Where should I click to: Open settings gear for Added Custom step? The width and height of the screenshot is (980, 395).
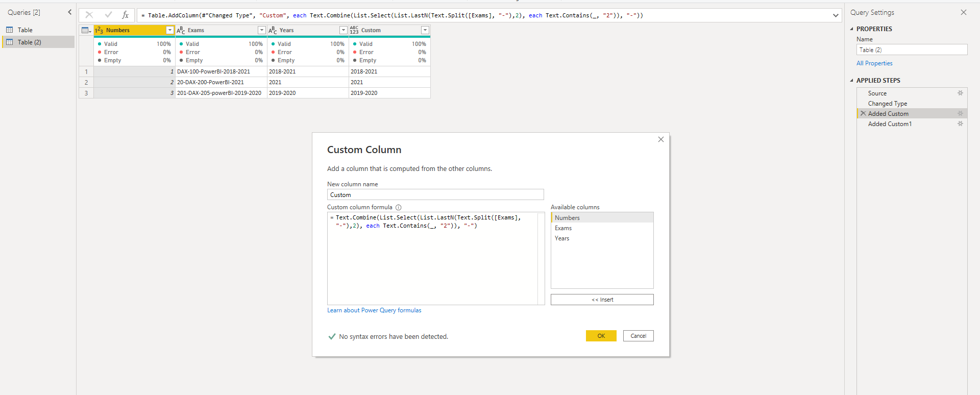tap(960, 114)
